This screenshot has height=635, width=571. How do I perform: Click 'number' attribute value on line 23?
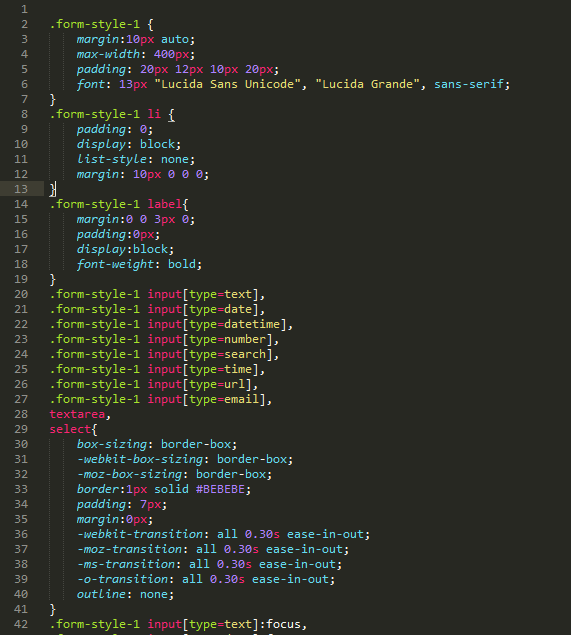click(x=245, y=339)
